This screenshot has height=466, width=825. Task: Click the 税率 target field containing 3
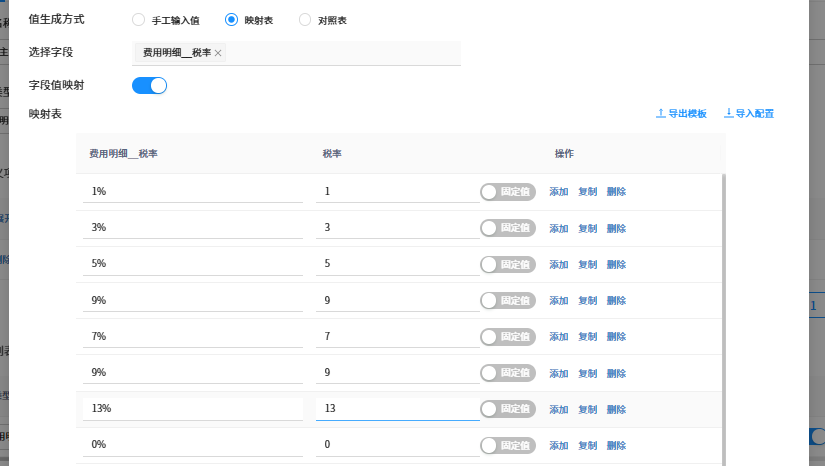coord(398,228)
